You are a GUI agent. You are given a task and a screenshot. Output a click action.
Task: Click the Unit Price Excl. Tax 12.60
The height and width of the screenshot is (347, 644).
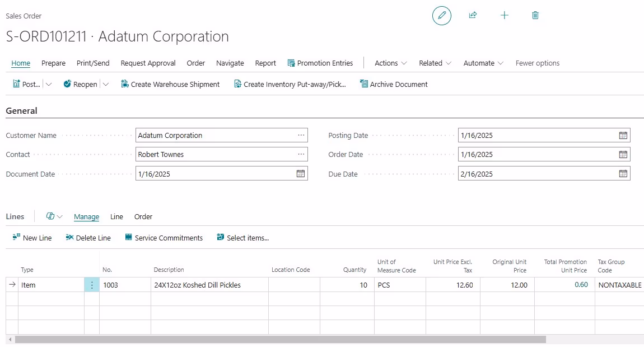(x=453, y=285)
